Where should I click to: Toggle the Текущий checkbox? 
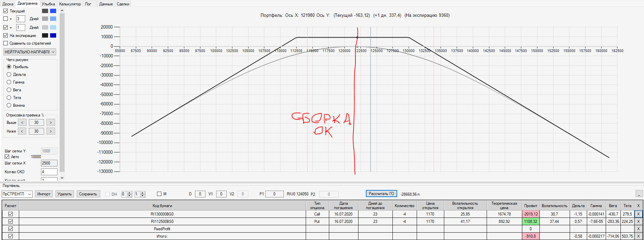point(6,11)
